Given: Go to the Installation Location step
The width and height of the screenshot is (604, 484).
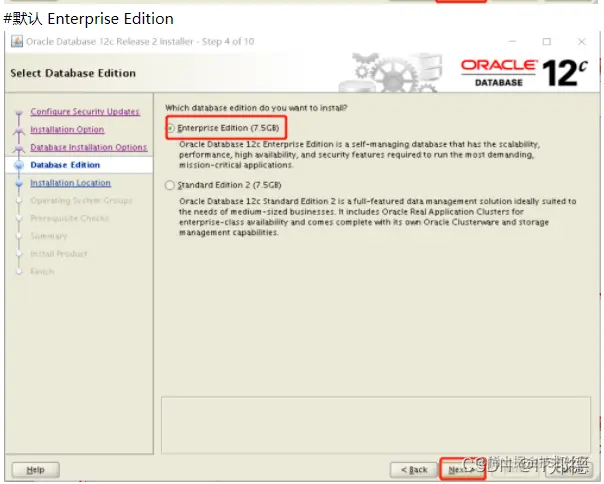Looking at the screenshot, I should (70, 183).
